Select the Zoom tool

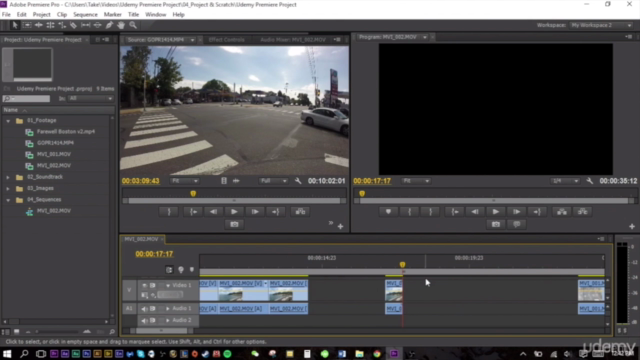pos(133,25)
